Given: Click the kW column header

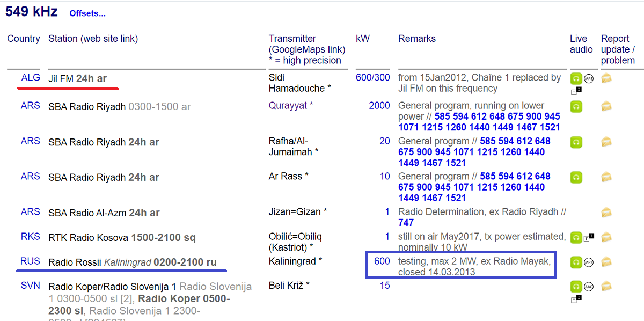Looking at the screenshot, I should click(363, 39).
